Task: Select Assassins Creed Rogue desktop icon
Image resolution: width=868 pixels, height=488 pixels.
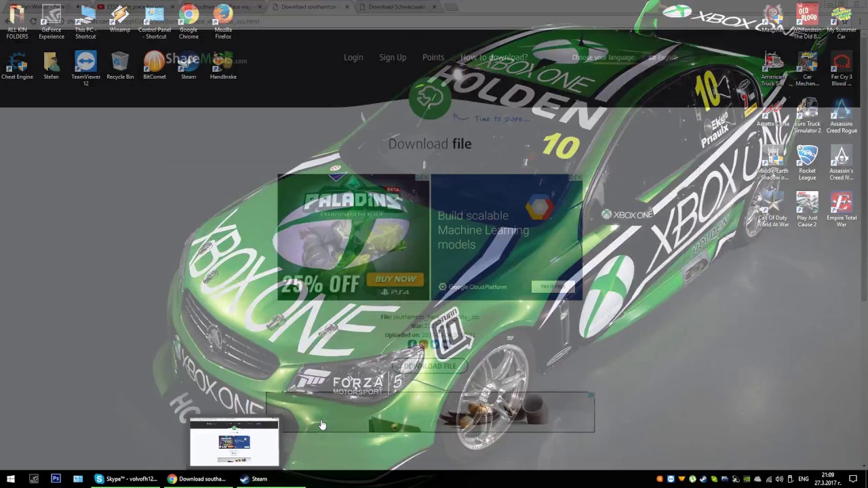Action: pyautogui.click(x=842, y=115)
